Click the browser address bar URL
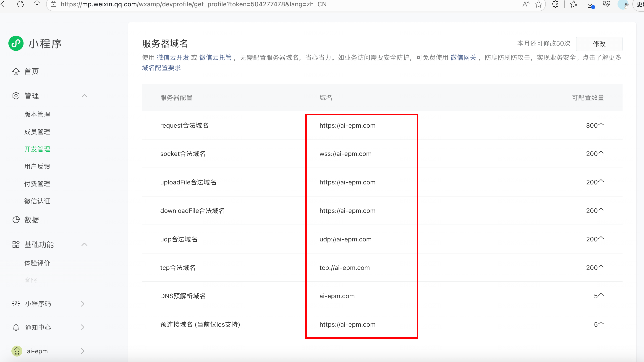This screenshot has width=644, height=362. point(194,4)
